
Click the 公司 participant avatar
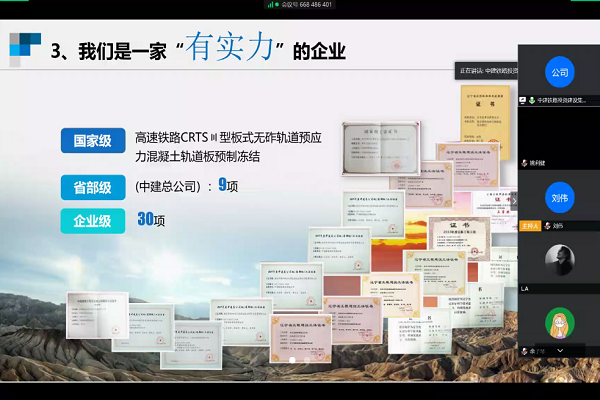(x=559, y=73)
